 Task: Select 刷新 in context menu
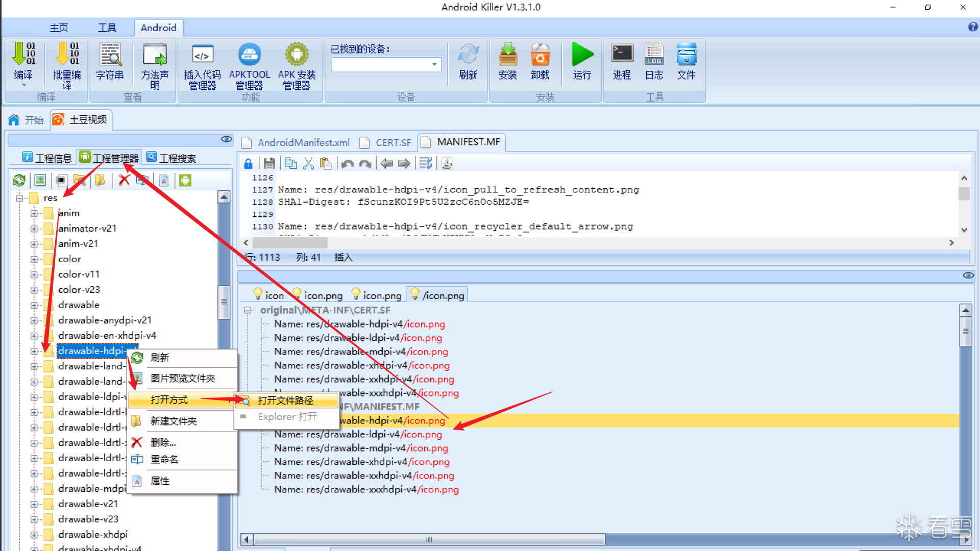[183, 358]
